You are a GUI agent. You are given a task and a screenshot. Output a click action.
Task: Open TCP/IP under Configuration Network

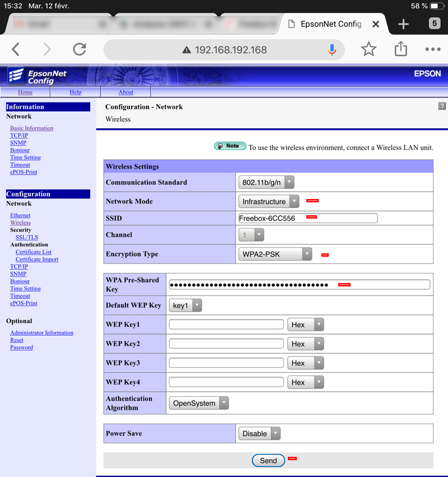(19, 266)
